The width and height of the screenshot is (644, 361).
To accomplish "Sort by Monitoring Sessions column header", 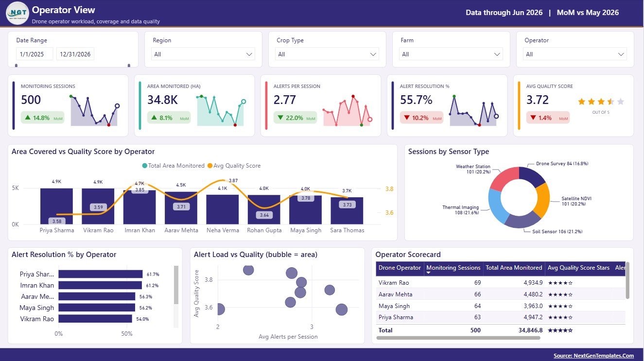I will pyautogui.click(x=453, y=268).
